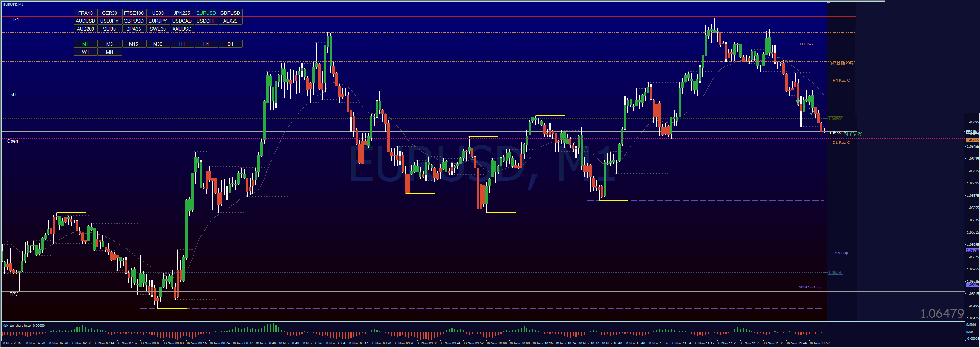Image resolution: width=980 pixels, height=348 pixels.
Task: Choose the USDJPY symbol button
Action: click(110, 21)
